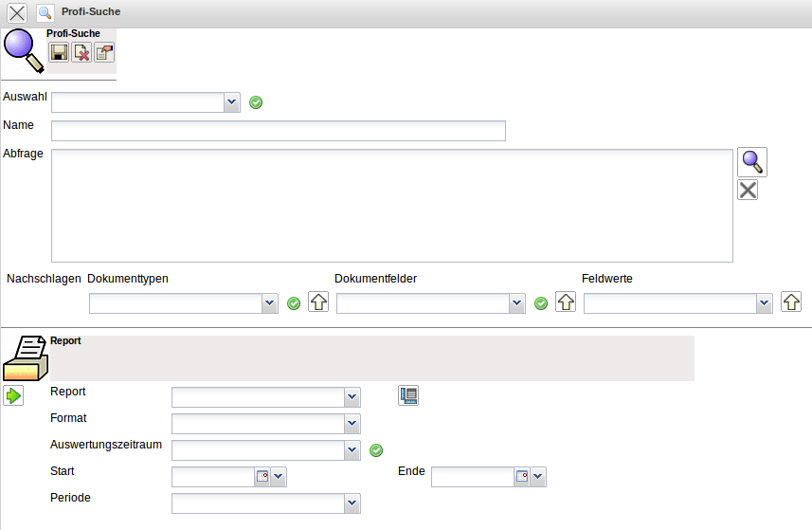Close the Profi-Suche panel with the X
The height and width of the screenshot is (530, 812).
click(x=17, y=13)
